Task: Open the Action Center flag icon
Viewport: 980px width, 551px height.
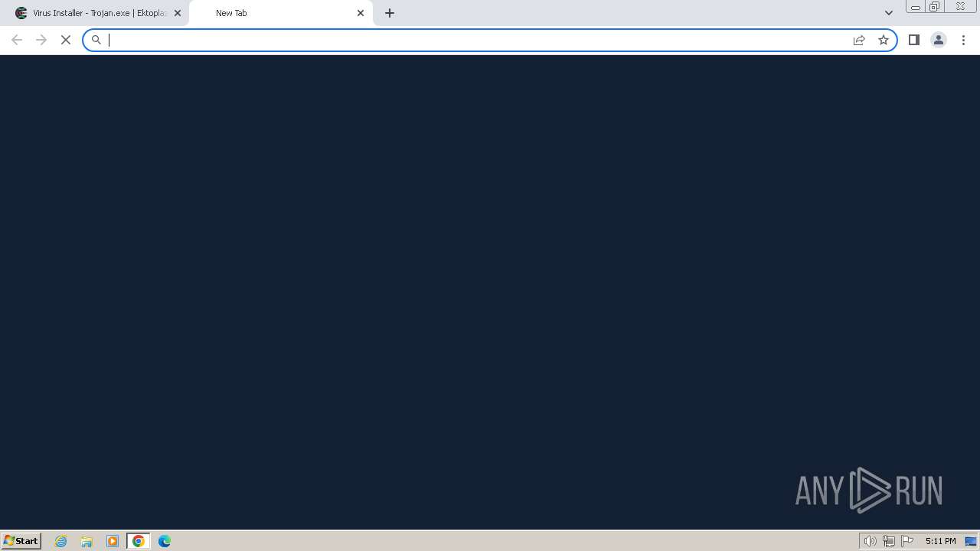Action: click(x=907, y=541)
